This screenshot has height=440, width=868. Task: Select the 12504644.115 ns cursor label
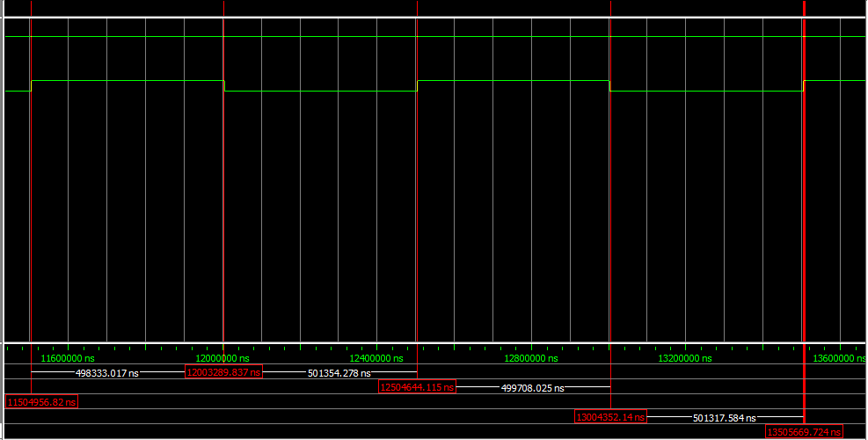[x=417, y=387]
